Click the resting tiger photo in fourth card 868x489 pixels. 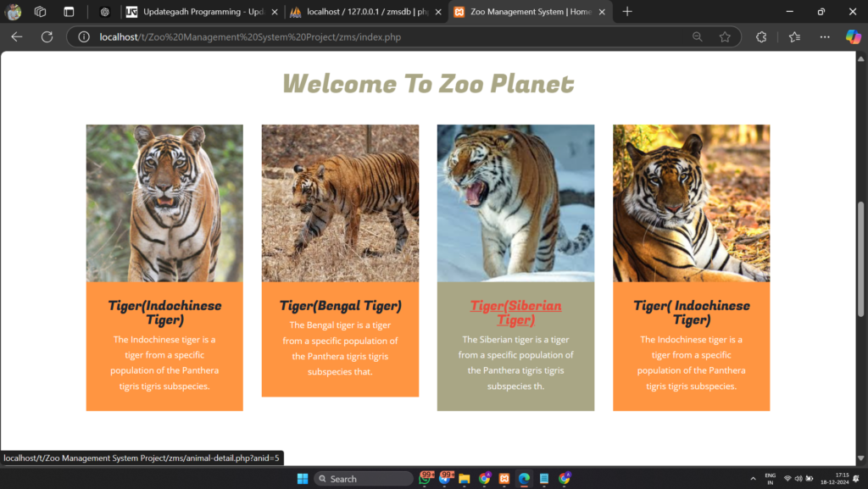pos(692,203)
